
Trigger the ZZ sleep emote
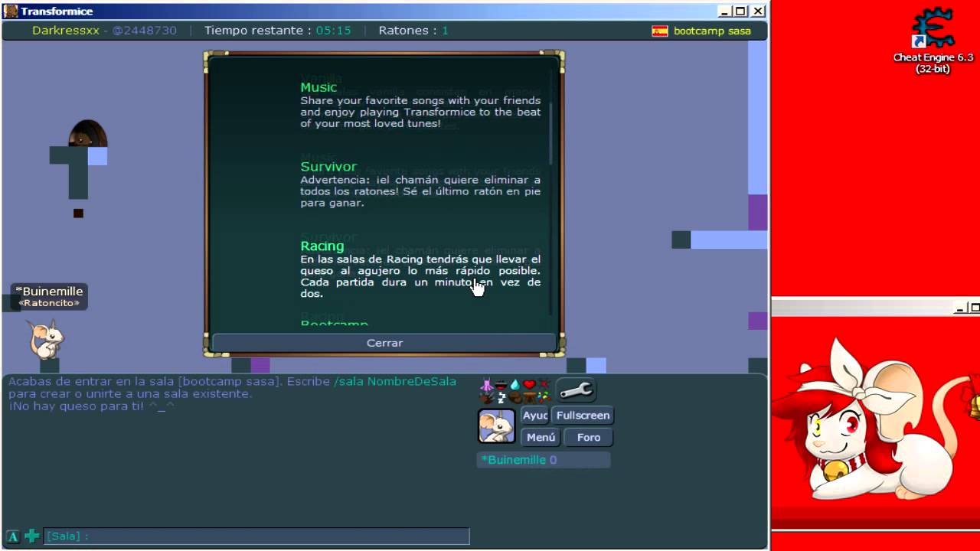(501, 398)
